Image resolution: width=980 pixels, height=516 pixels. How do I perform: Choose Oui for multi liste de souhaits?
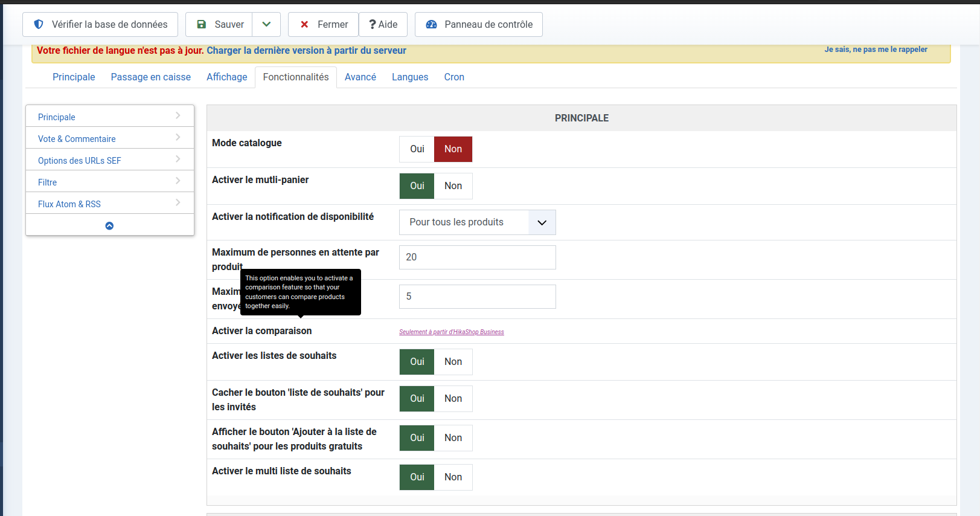(x=417, y=477)
